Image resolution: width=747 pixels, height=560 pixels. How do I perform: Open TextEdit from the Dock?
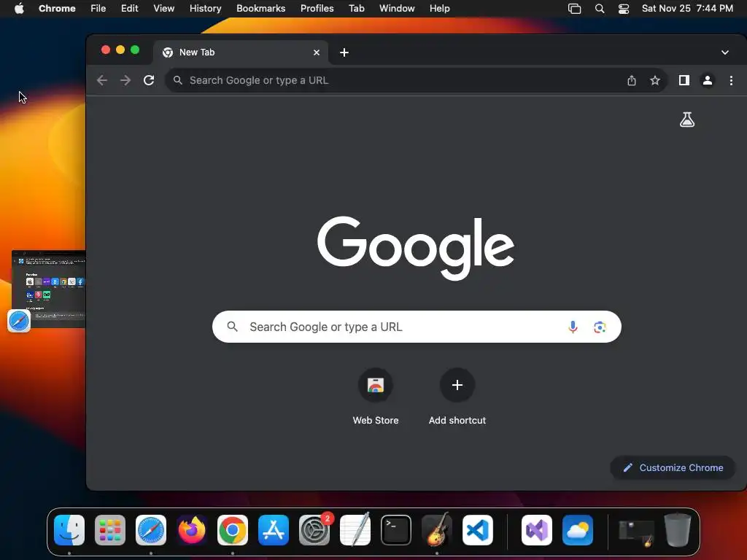(x=355, y=530)
